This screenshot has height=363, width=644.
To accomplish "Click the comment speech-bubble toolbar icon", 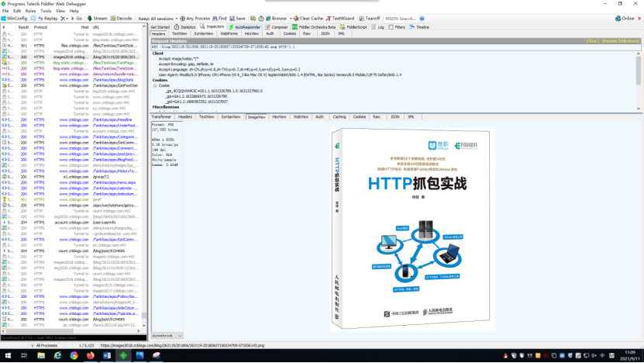I will point(33,19).
